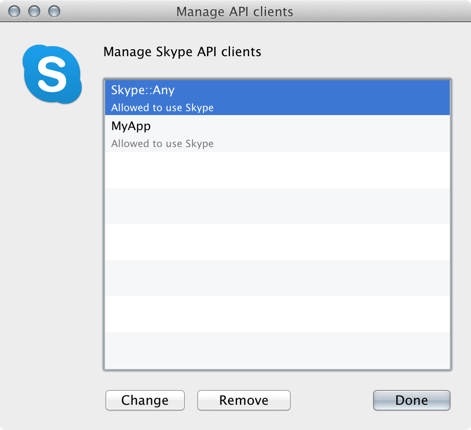The width and height of the screenshot is (471, 430).
Task: Click the Skype logo icon
Action: pos(52,74)
